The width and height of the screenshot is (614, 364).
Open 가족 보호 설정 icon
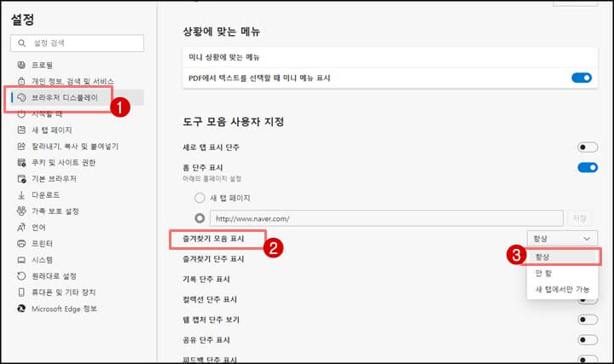coord(21,211)
